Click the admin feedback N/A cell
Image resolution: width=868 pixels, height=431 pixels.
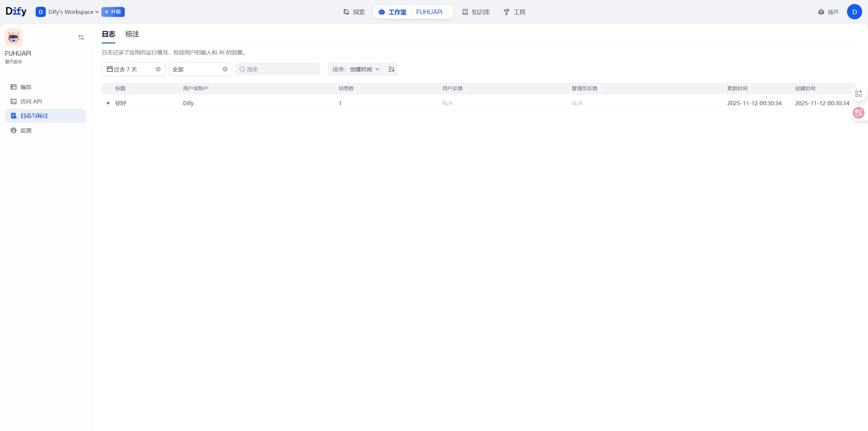tap(577, 103)
